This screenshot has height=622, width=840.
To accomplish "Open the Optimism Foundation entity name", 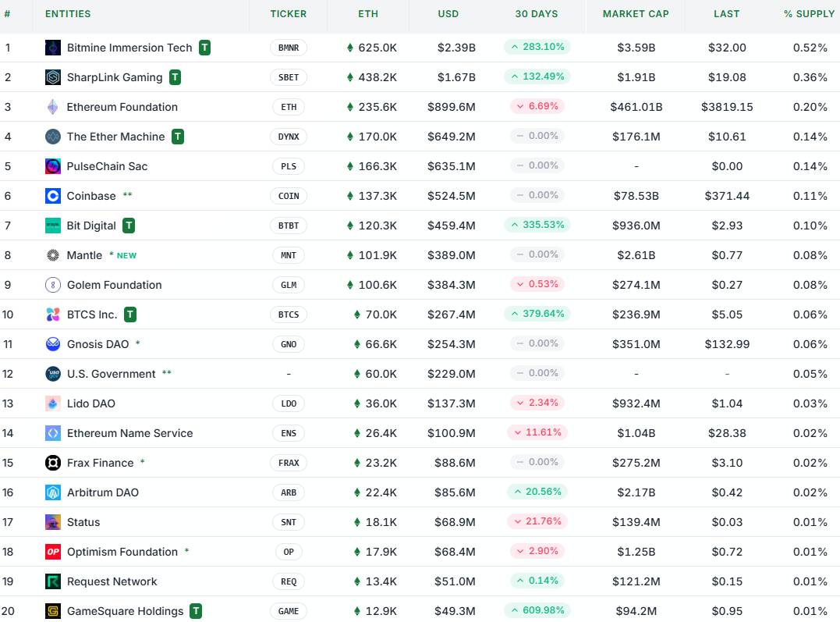I will tap(122, 552).
